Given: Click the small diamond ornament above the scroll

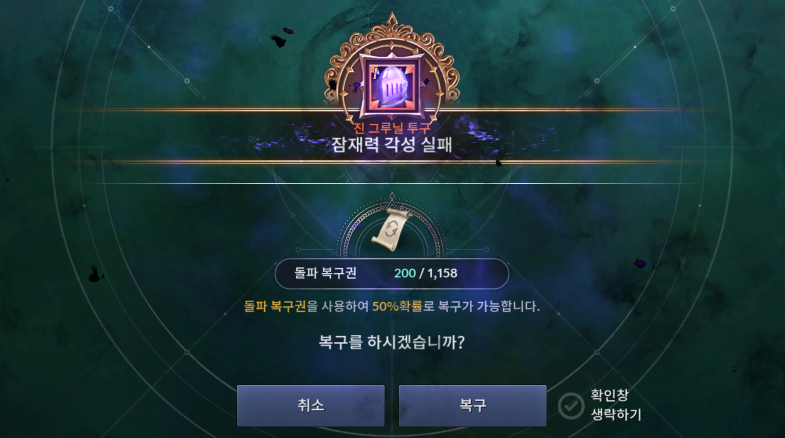Looking at the screenshot, I should (392, 197).
